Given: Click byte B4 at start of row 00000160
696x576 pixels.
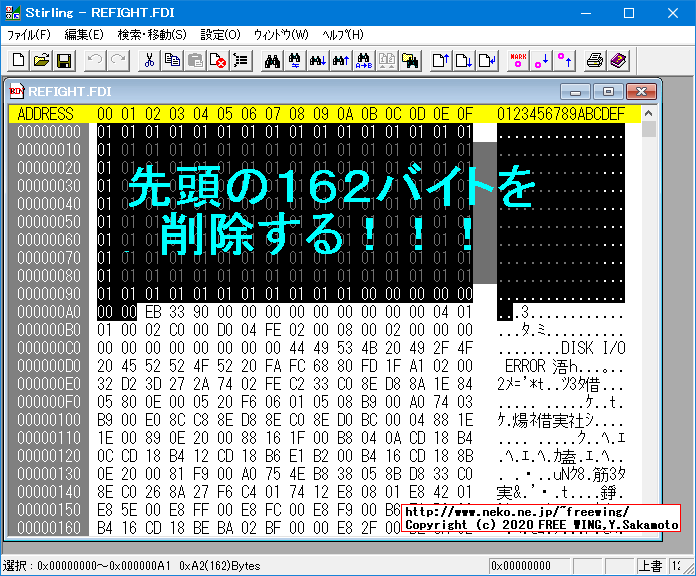Looking at the screenshot, I should [x=105, y=528].
